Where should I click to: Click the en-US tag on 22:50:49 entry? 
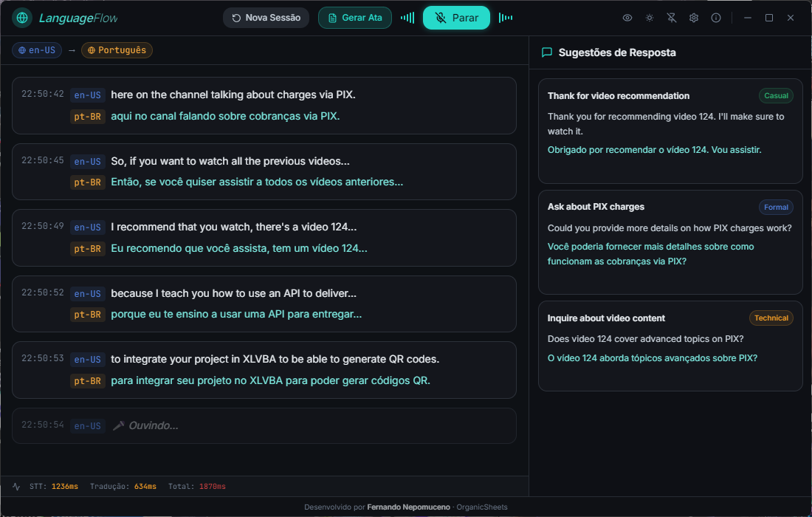tap(88, 227)
